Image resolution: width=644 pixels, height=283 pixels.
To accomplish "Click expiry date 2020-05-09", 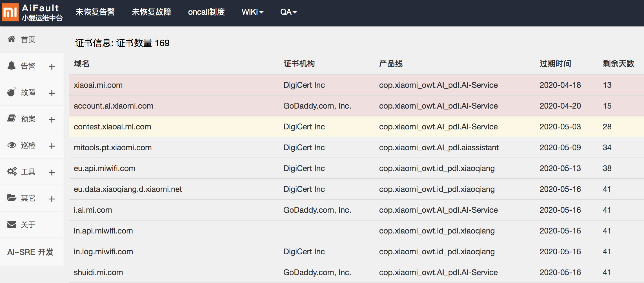I will (x=560, y=147).
